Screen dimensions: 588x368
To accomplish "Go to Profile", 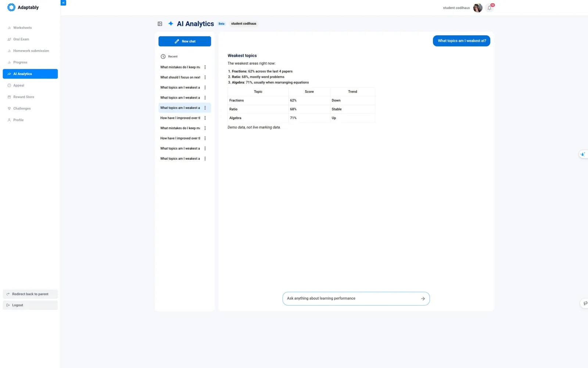I will point(30,120).
